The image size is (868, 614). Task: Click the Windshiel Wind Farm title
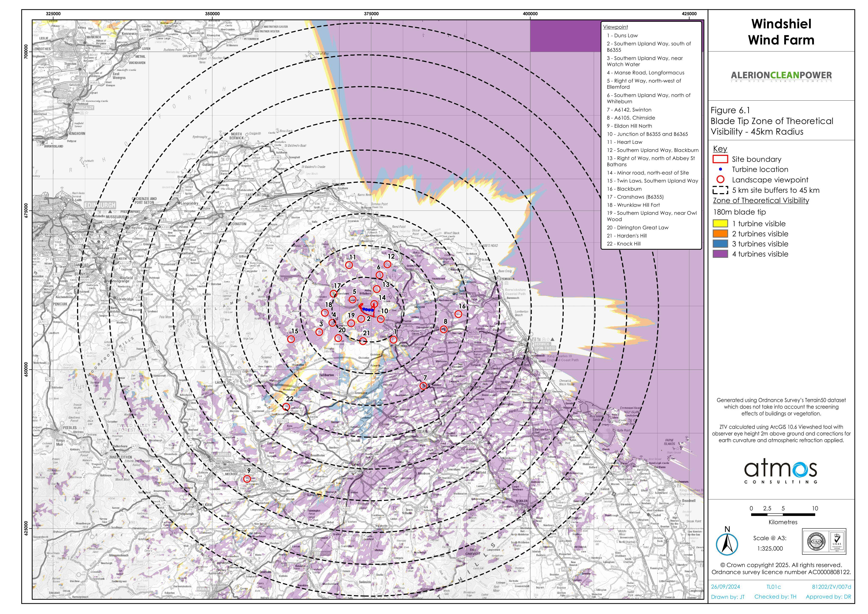pos(781,32)
